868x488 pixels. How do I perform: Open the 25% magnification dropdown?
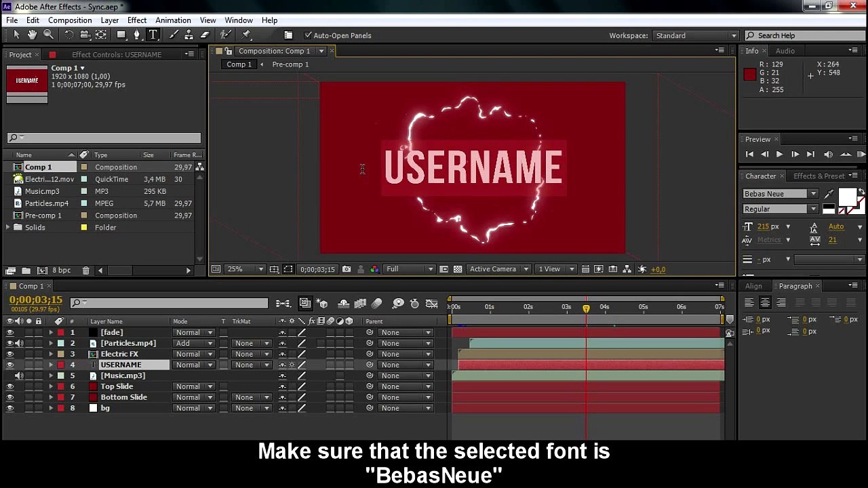245,269
